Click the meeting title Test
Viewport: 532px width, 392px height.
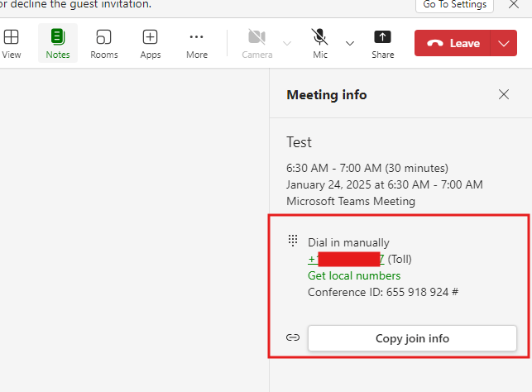299,142
